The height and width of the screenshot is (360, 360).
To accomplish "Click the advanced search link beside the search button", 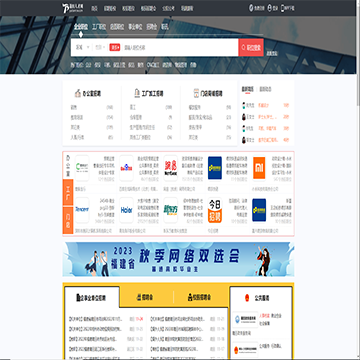I will 272,53.
